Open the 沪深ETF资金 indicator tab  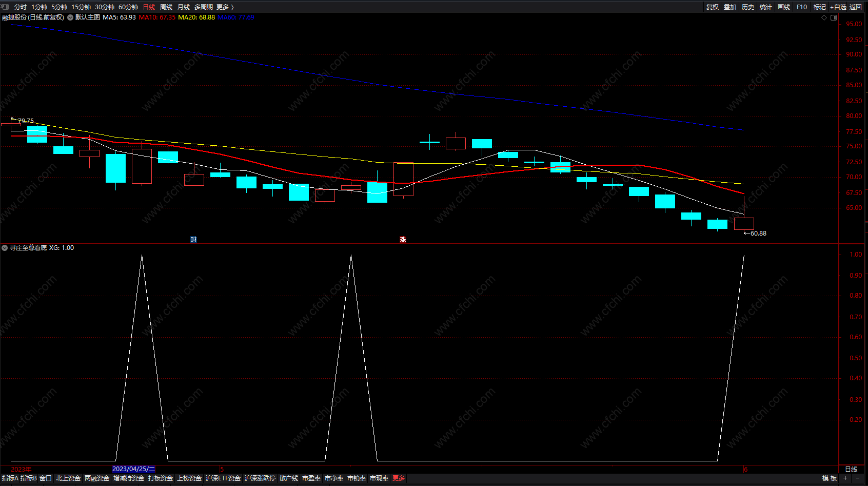[223, 478]
